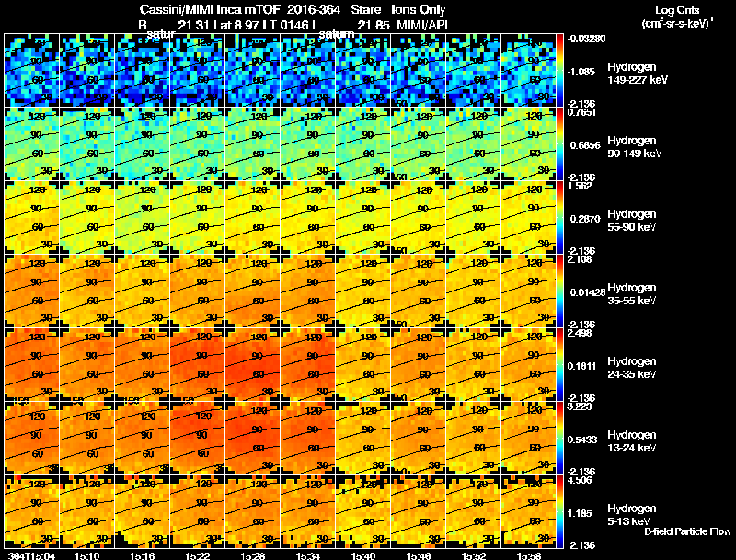Click the Hydrogen 5-13 keV color bar

click(559, 512)
